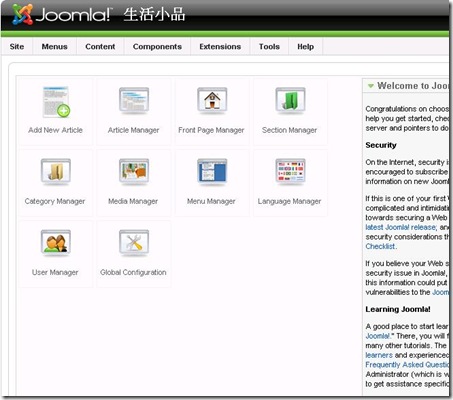453x400 pixels.
Task: Follow the Checklist link
Action: [x=380, y=247]
